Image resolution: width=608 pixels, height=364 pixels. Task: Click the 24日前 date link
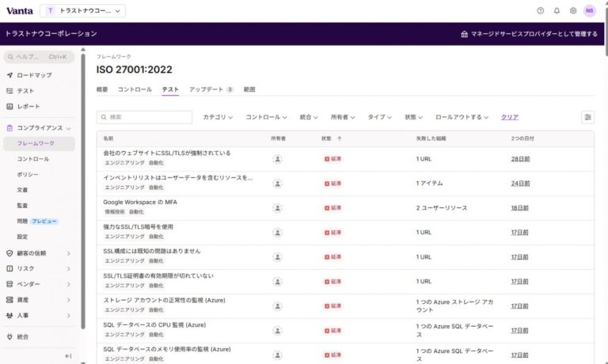pos(520,184)
